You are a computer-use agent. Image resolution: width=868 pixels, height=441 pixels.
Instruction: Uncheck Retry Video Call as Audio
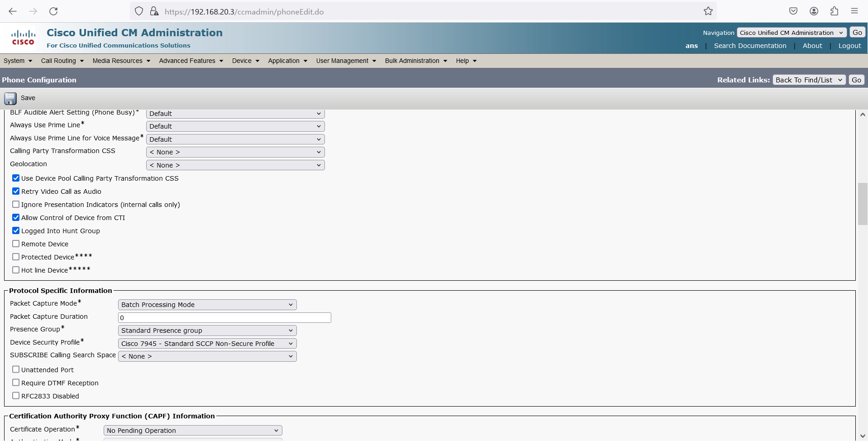(16, 191)
